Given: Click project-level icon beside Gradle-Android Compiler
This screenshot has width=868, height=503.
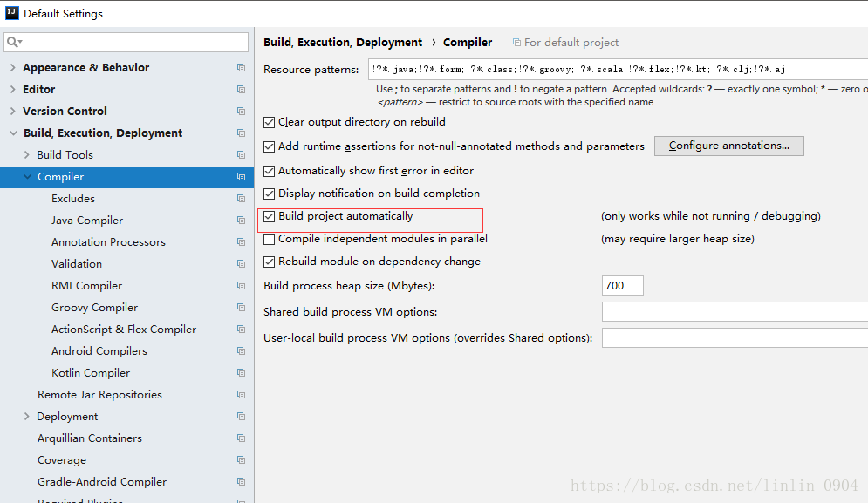Looking at the screenshot, I should [241, 482].
